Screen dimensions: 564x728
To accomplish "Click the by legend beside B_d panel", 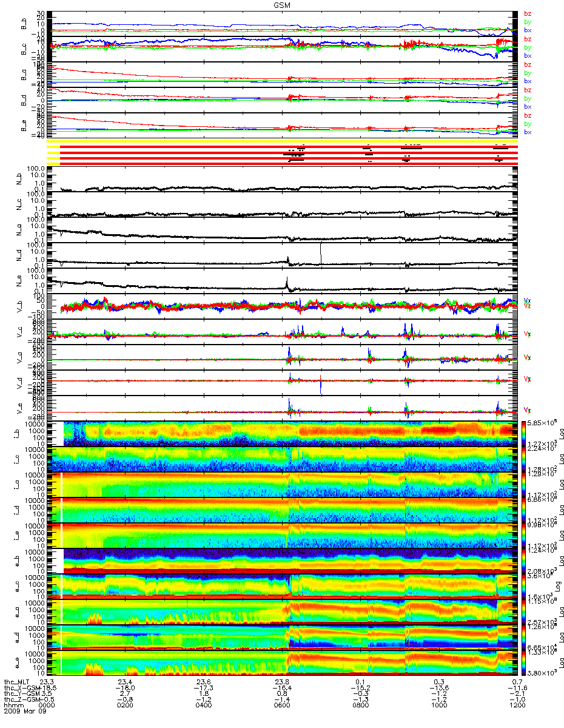I will [x=528, y=98].
